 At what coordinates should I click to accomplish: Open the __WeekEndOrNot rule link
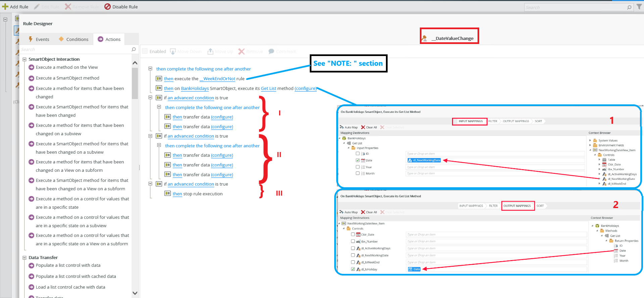217,79
